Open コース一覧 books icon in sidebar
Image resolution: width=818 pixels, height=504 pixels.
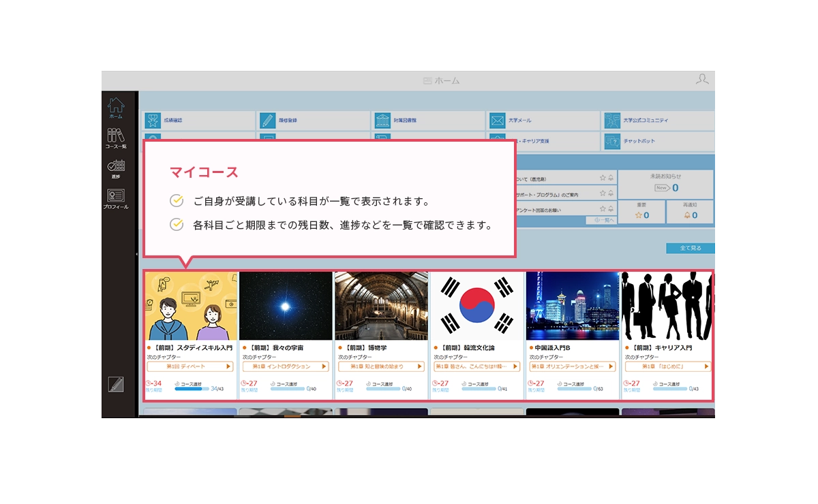coord(116,138)
